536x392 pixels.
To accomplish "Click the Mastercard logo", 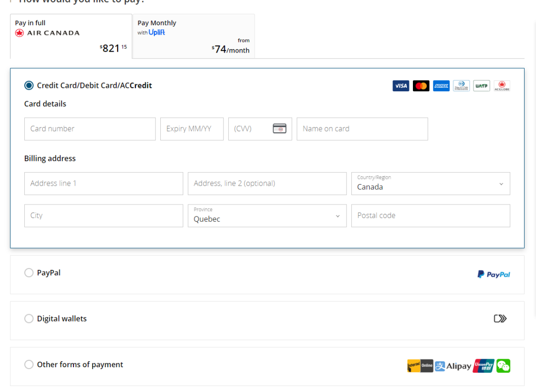I will (x=421, y=86).
